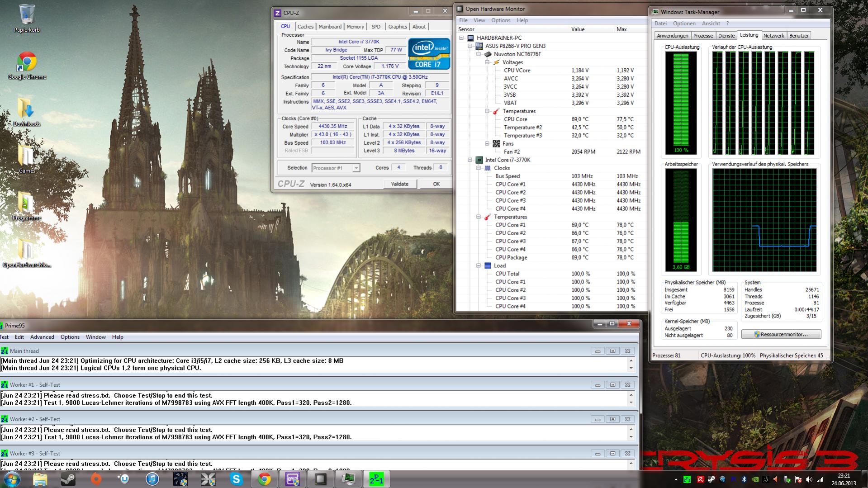This screenshot has height=488, width=868.
Task: Select the OpenHardwareMonitor desktop folder
Action: (27, 254)
